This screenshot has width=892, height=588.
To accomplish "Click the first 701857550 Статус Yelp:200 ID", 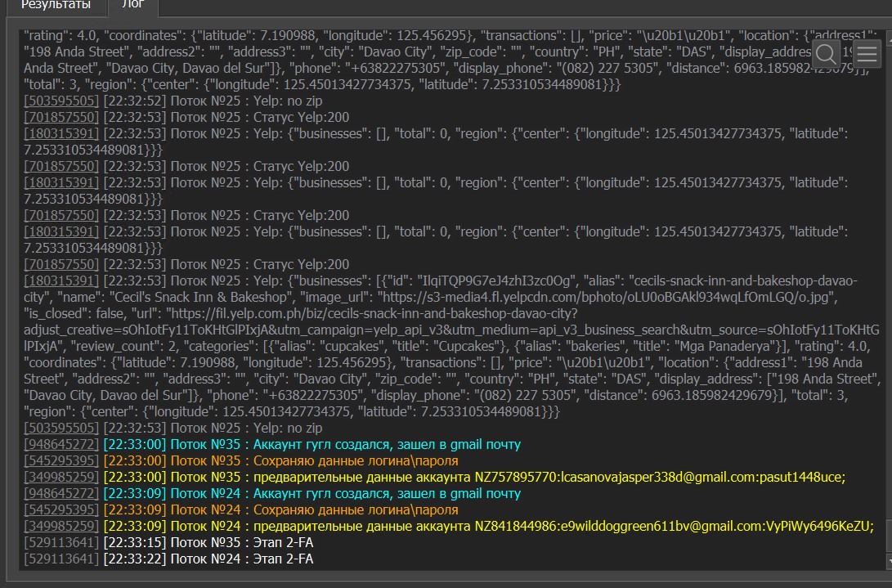I will tap(62, 118).
